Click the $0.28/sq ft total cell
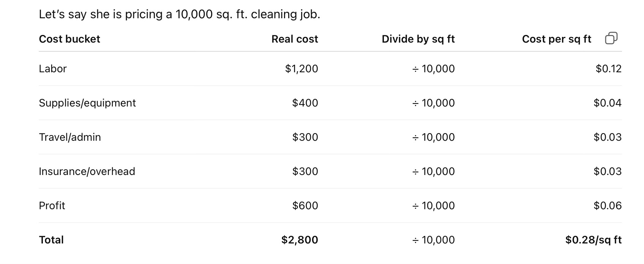644x264 pixels. point(593,240)
